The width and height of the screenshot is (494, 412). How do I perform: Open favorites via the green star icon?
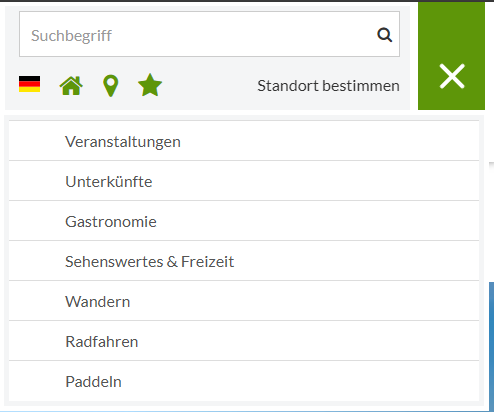tap(150, 85)
